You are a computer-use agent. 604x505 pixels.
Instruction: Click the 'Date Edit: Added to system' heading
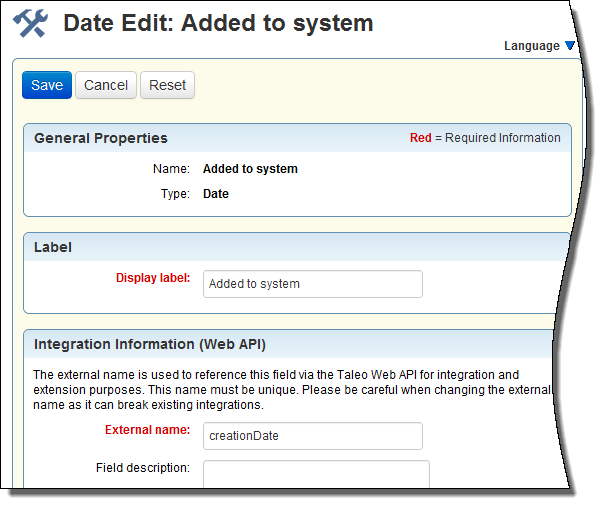tap(218, 23)
